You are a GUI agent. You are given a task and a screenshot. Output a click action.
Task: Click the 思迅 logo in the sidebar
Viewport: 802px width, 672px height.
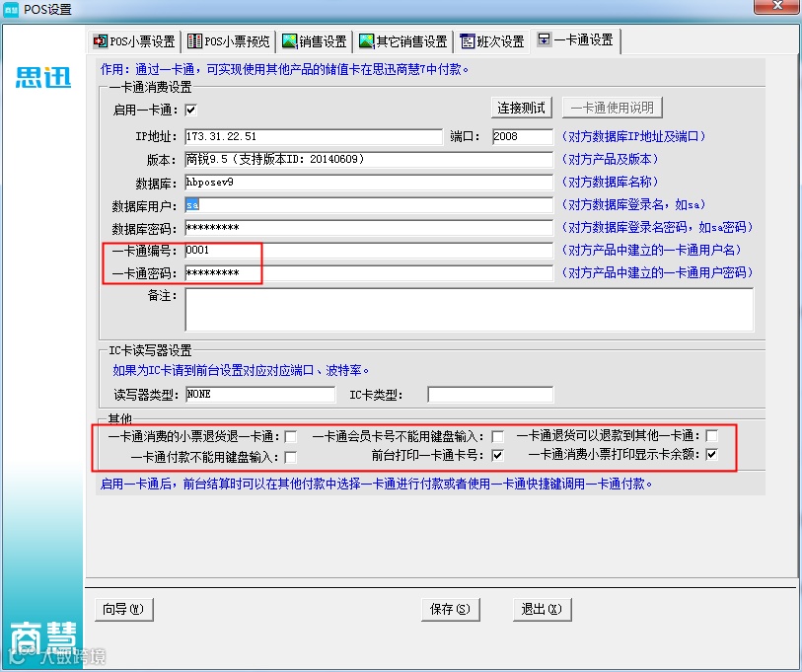[43, 78]
